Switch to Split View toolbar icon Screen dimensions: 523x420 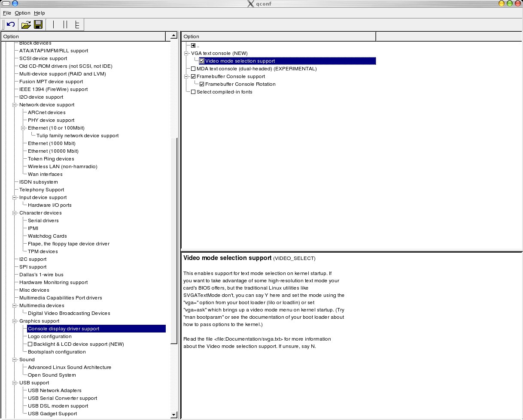click(x=65, y=24)
